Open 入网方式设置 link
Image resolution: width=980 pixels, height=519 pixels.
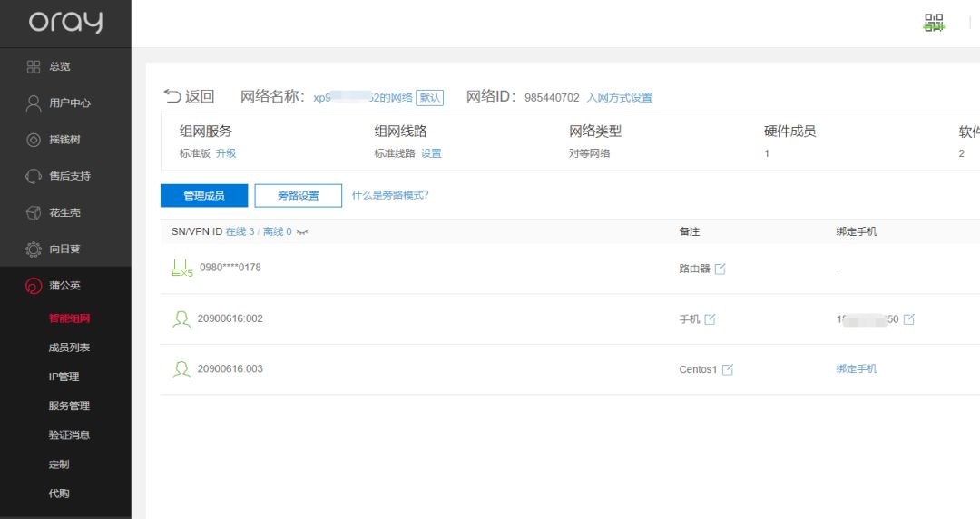tap(620, 98)
